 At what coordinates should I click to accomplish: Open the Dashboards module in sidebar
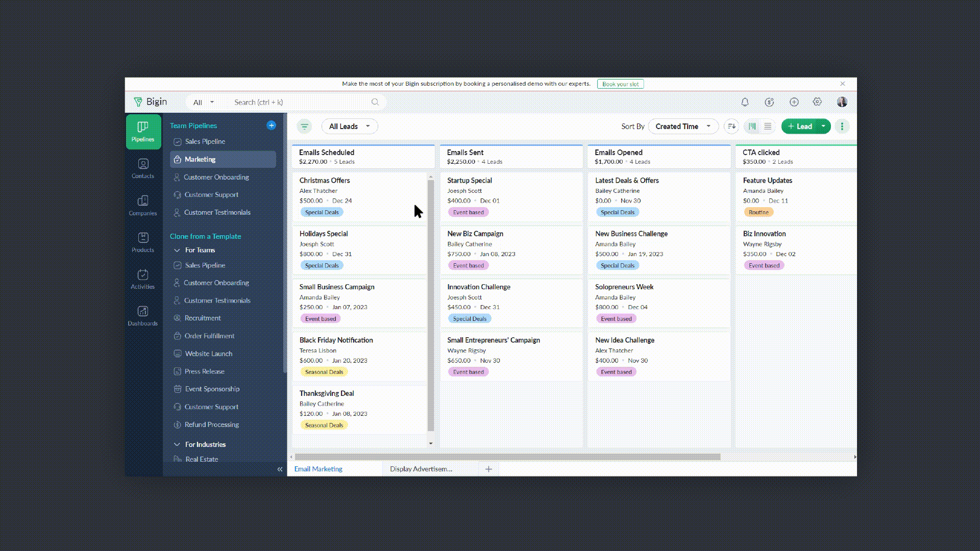coord(143,316)
